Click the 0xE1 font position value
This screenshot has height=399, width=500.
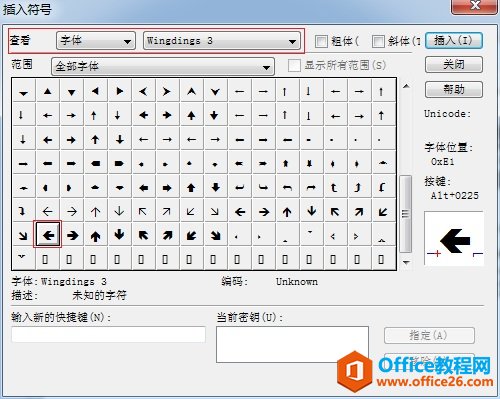[442, 162]
